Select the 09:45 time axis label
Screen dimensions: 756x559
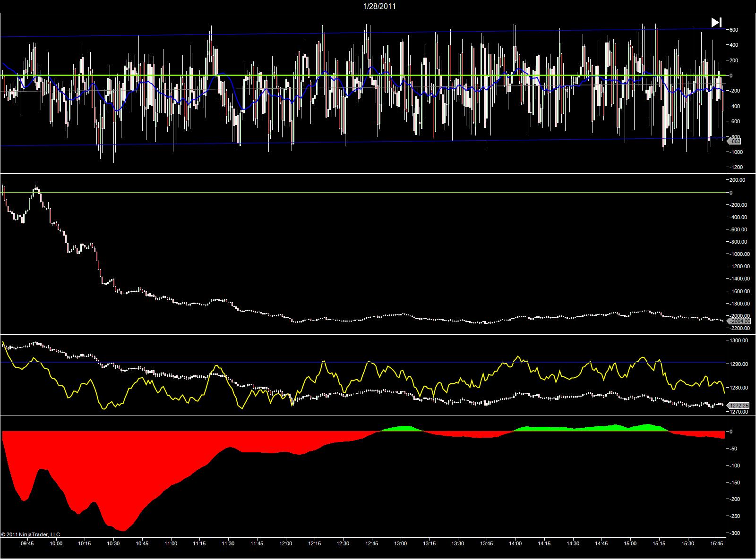click(x=27, y=544)
